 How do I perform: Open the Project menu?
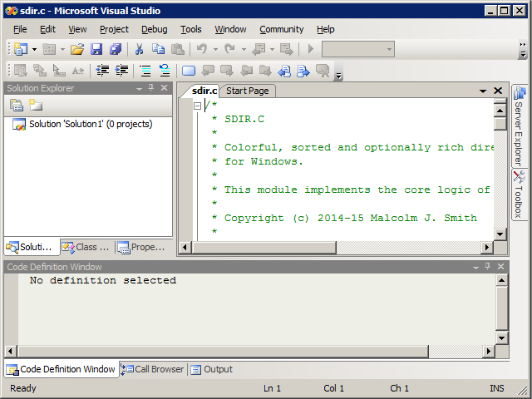(114, 30)
